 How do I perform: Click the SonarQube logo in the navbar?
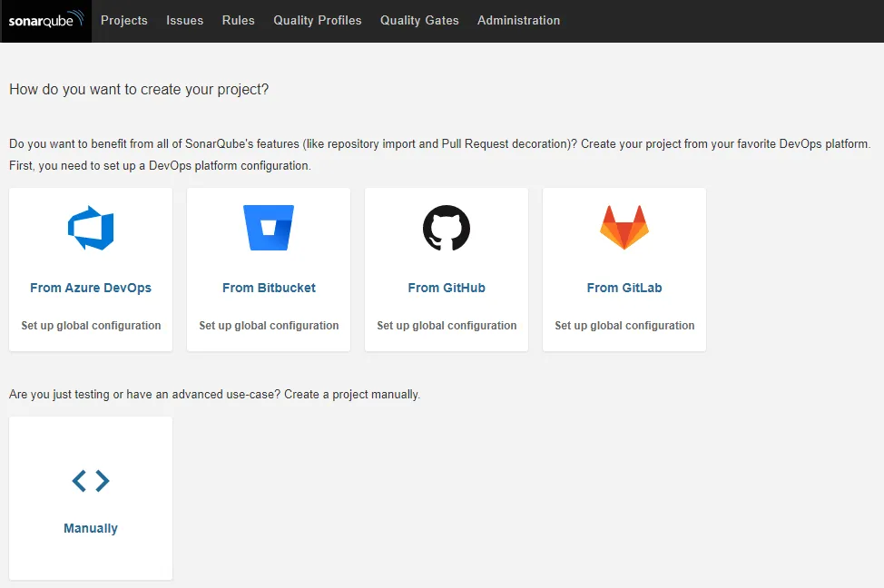point(45,20)
